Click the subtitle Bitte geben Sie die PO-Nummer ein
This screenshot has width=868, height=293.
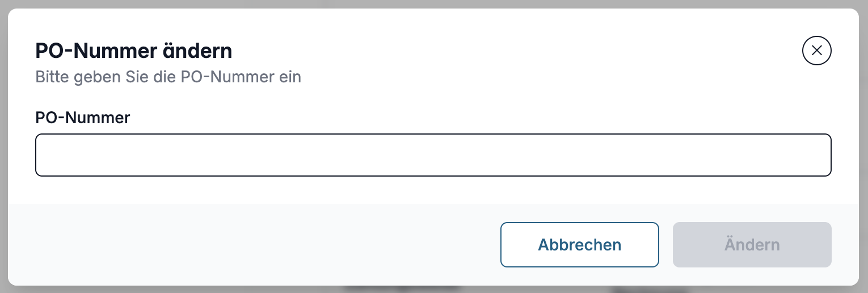[x=168, y=77]
